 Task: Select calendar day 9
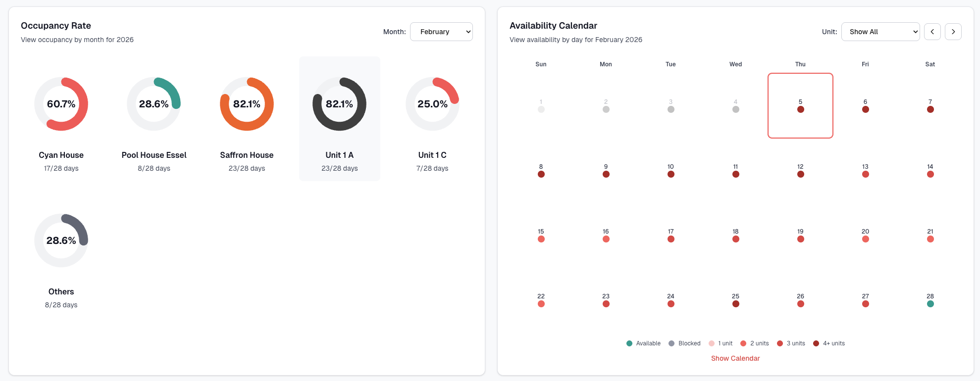coord(606,170)
